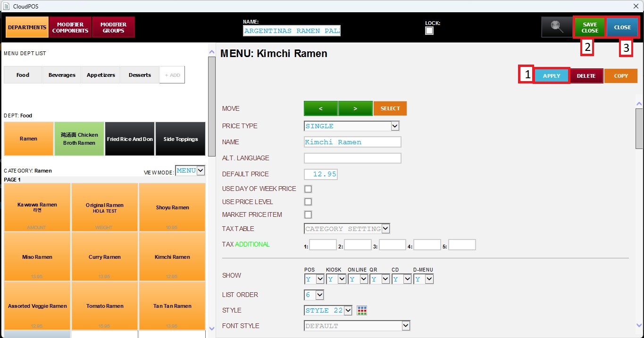
Task: Move item left with the < button
Action: click(x=321, y=108)
